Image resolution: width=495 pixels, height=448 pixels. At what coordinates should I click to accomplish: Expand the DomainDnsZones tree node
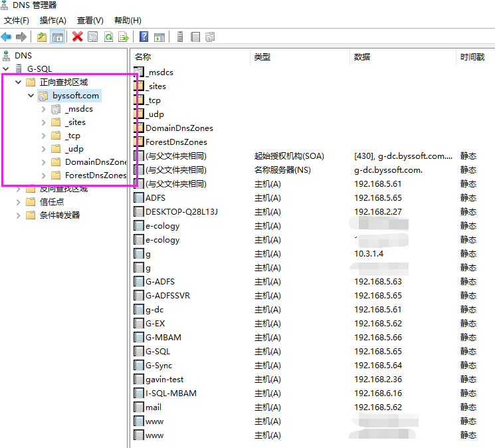tap(44, 162)
